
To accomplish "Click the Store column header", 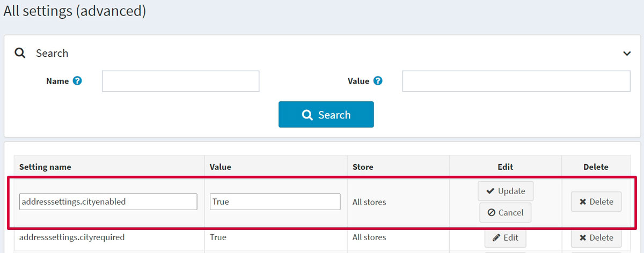I will (363, 167).
